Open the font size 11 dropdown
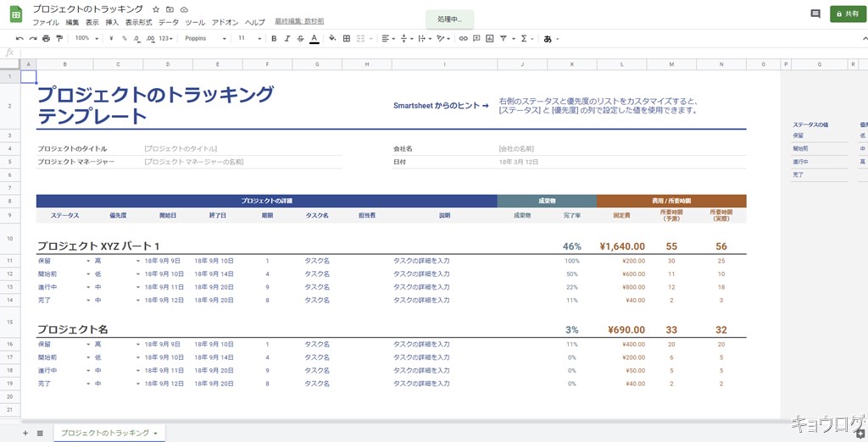The height and width of the screenshot is (442, 868). click(250, 39)
